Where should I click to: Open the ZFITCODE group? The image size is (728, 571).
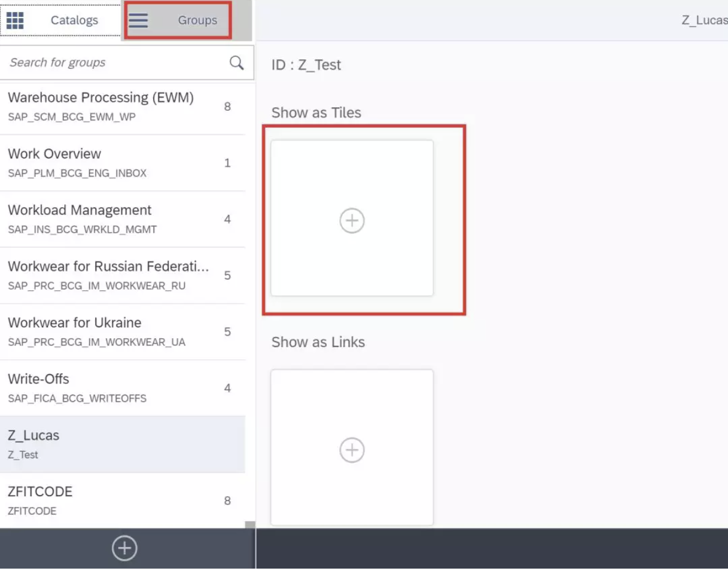pos(122,500)
